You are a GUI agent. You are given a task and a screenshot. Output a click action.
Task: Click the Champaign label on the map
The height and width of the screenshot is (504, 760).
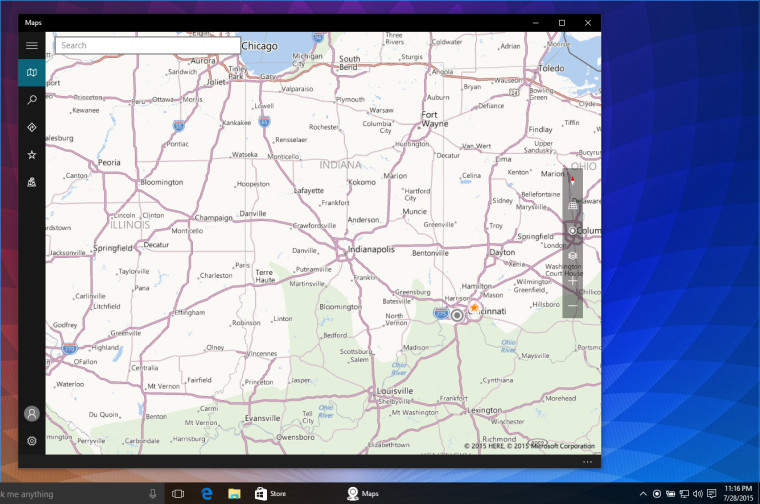point(214,218)
